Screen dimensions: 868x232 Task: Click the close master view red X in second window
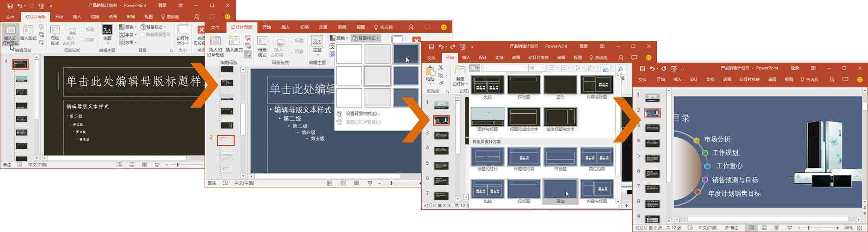click(x=416, y=40)
